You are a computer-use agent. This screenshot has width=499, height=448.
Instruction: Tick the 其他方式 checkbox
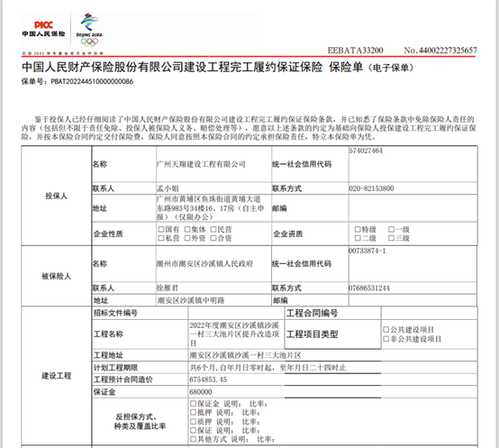click(x=193, y=439)
